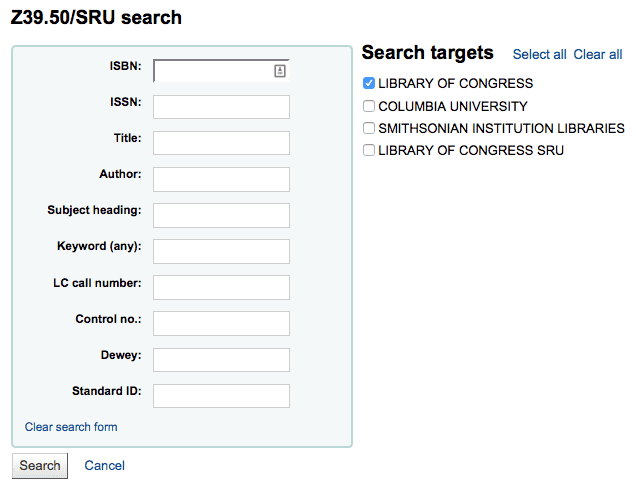The height and width of the screenshot is (485, 636).
Task: Click the Clear search form link
Action: point(71,427)
